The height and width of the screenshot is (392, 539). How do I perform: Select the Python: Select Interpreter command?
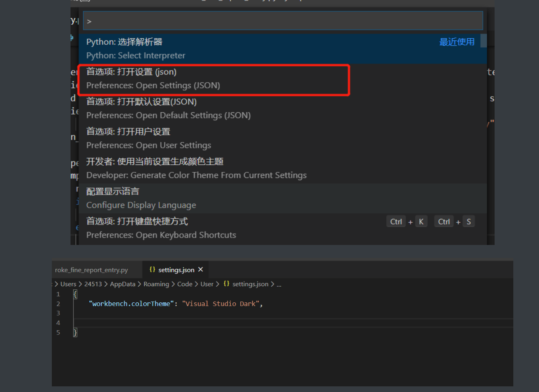coord(283,49)
